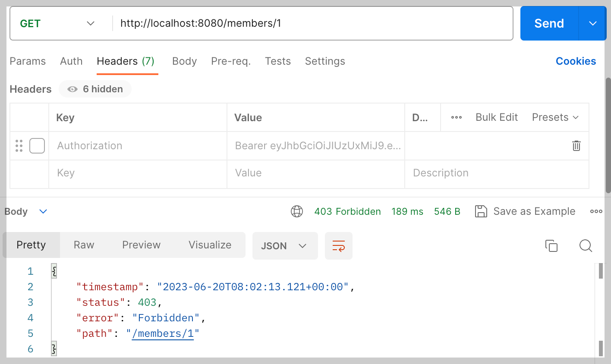Viewport: 611px width, 364px height.
Task: Click the 189 ms response time
Action: 407,211
